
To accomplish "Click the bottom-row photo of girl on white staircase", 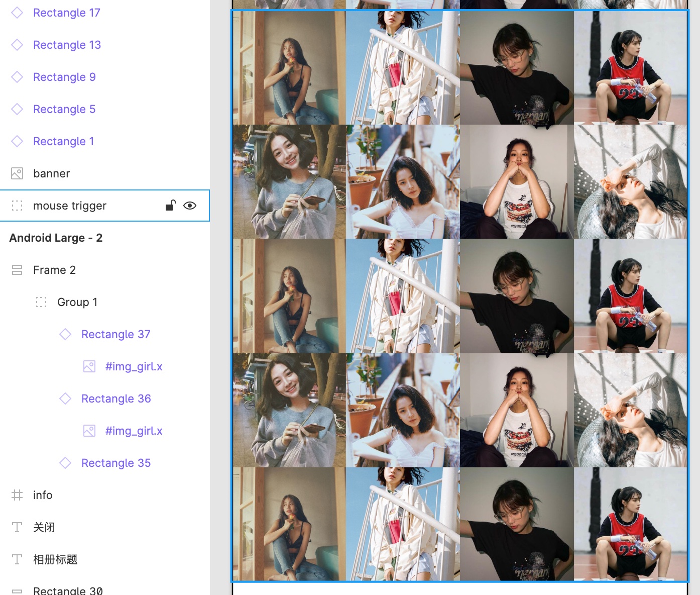I will click(403, 524).
